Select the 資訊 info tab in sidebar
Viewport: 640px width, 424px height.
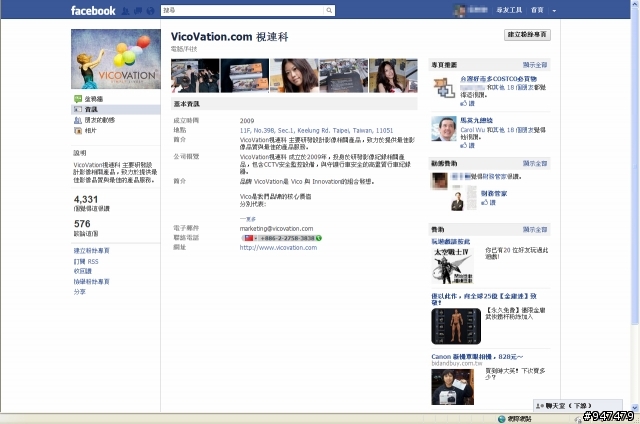(x=116, y=109)
